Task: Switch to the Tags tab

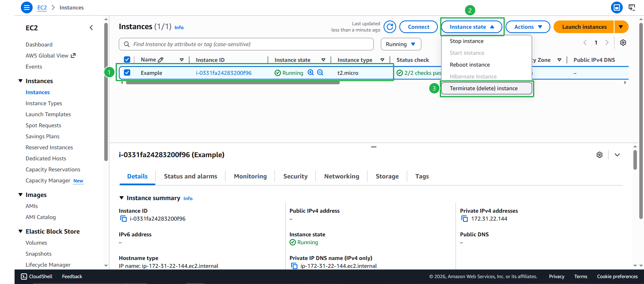Action: click(422, 176)
